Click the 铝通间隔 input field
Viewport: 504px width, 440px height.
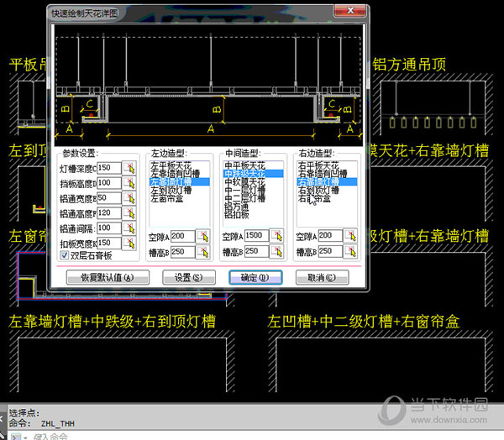[109, 228]
